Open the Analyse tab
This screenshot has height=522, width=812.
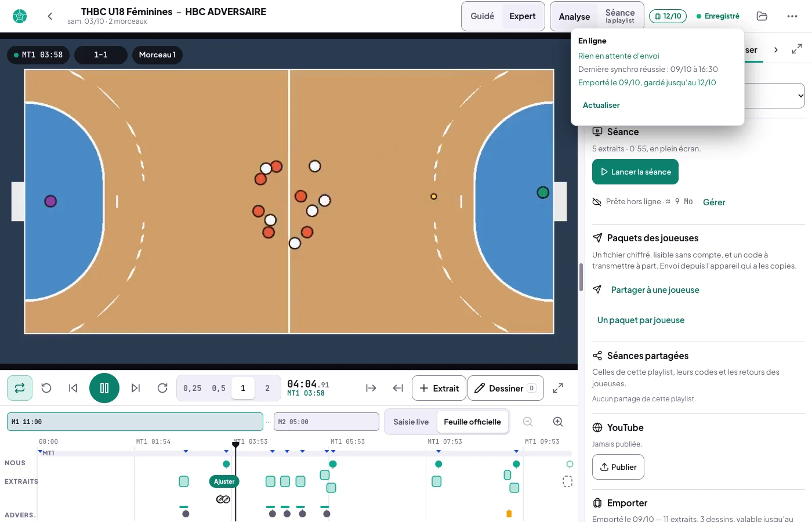coord(574,16)
